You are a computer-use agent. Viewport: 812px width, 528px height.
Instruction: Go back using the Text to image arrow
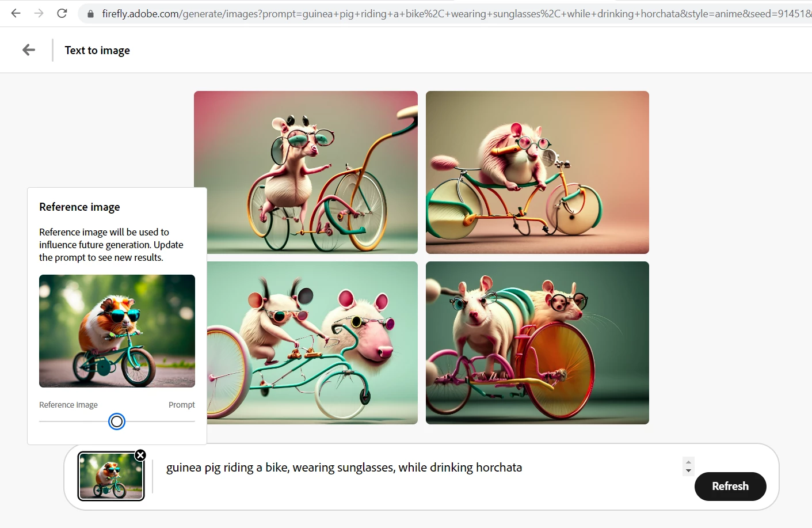point(29,50)
